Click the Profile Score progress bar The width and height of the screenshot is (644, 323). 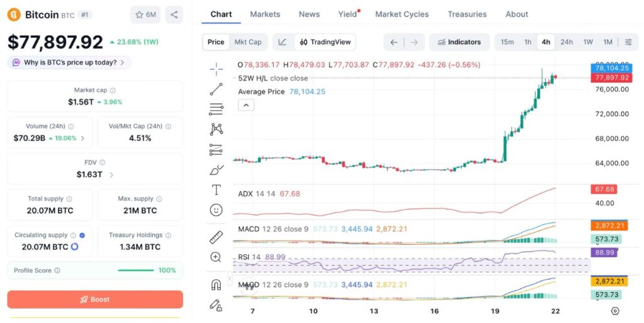136,270
